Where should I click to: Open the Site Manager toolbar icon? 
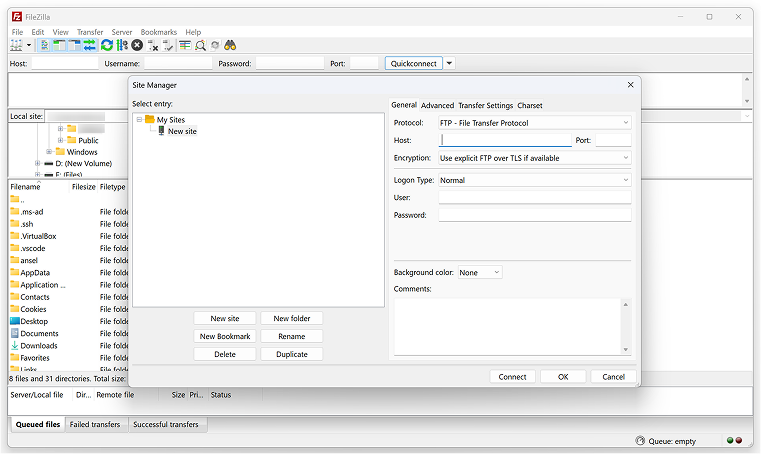pos(17,46)
